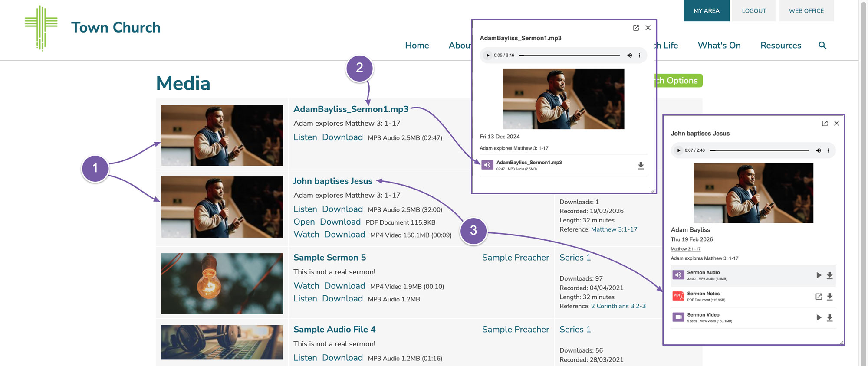The width and height of the screenshot is (868, 366).
Task: Close the John baptises Jesus popup
Action: point(837,123)
